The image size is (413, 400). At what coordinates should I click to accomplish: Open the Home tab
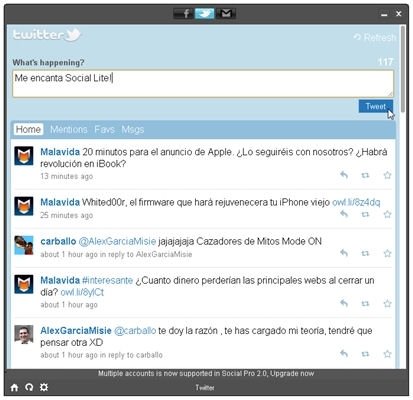tap(28, 129)
